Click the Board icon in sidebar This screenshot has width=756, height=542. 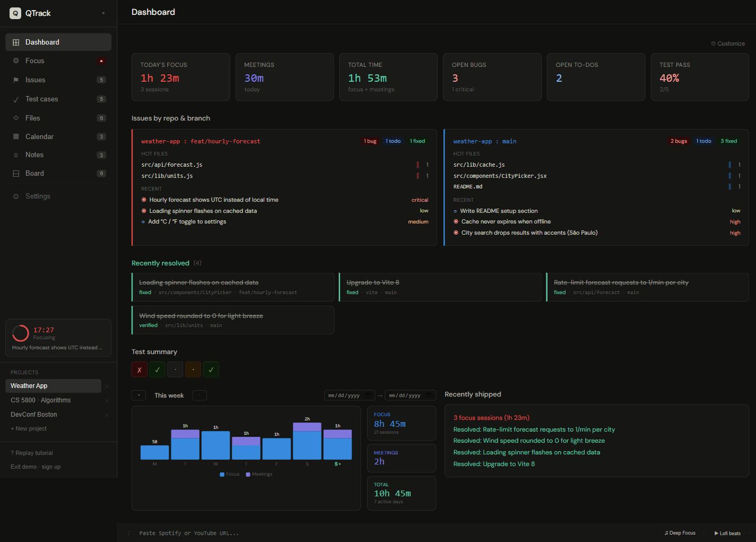[16, 174]
